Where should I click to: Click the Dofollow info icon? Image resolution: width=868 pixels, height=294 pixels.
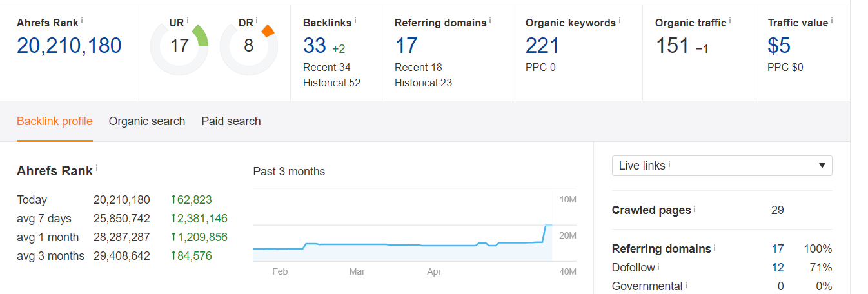[658, 265]
